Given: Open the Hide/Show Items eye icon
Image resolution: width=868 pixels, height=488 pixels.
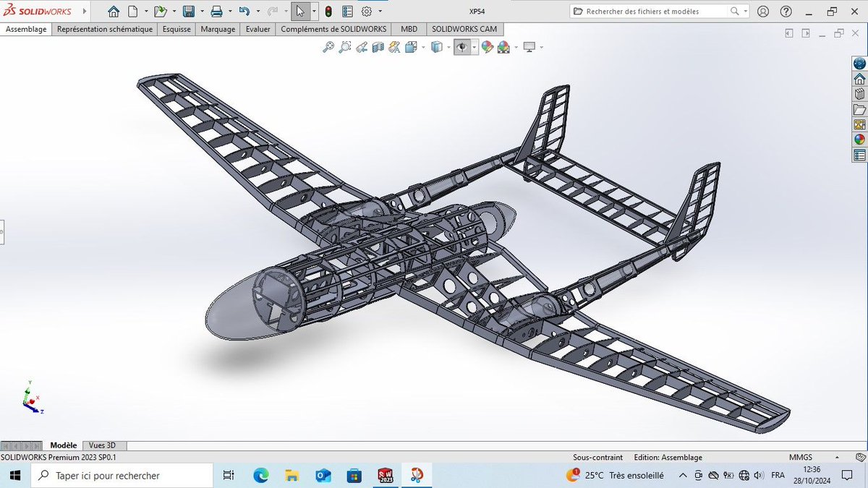Looking at the screenshot, I should click(461, 47).
